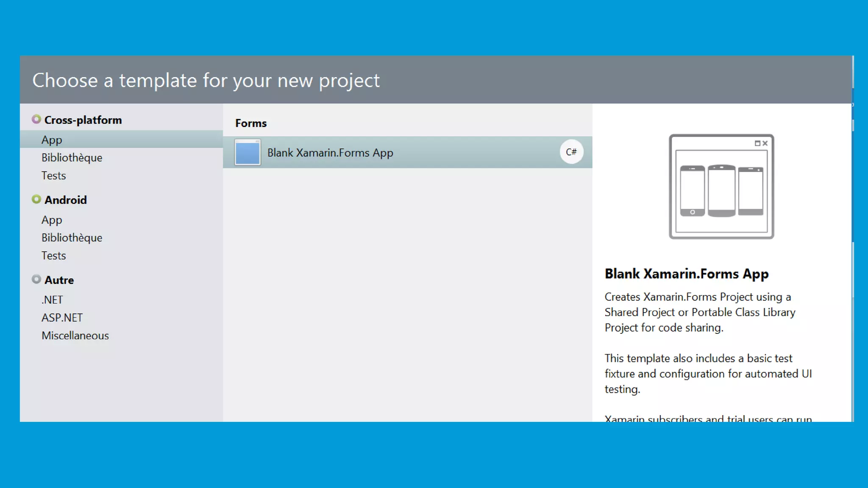Select Bibliothèque under Cross-platform

pyautogui.click(x=72, y=158)
